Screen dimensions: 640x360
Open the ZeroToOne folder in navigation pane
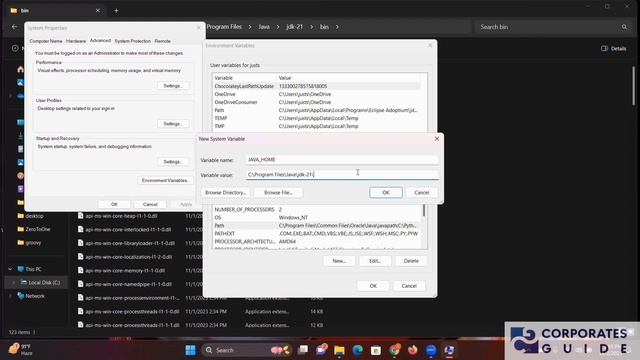pos(38,229)
